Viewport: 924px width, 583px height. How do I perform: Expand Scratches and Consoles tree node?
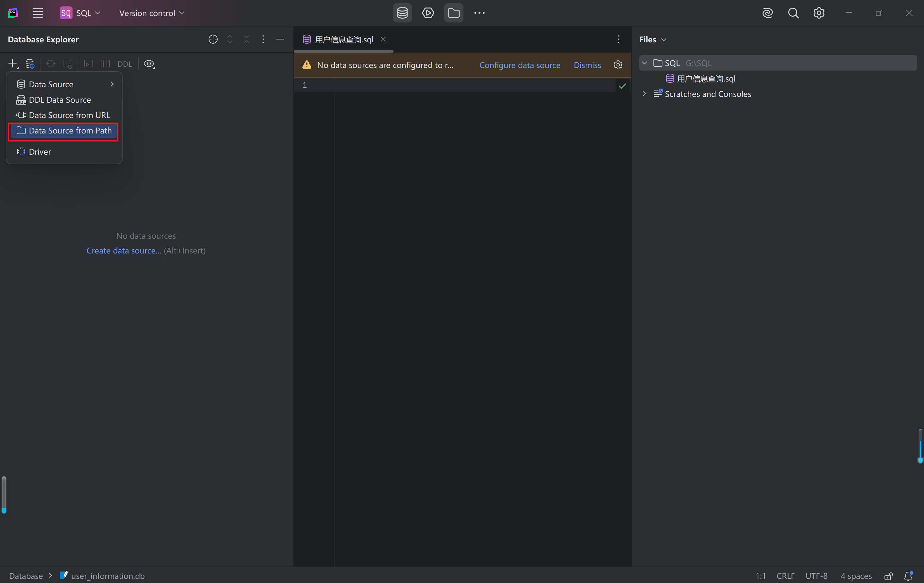click(644, 94)
